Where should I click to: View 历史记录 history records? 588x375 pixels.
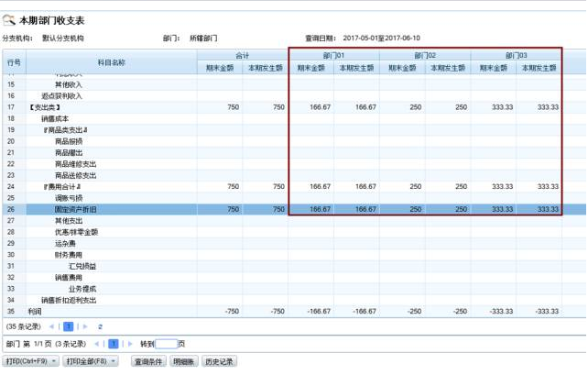coord(219,362)
